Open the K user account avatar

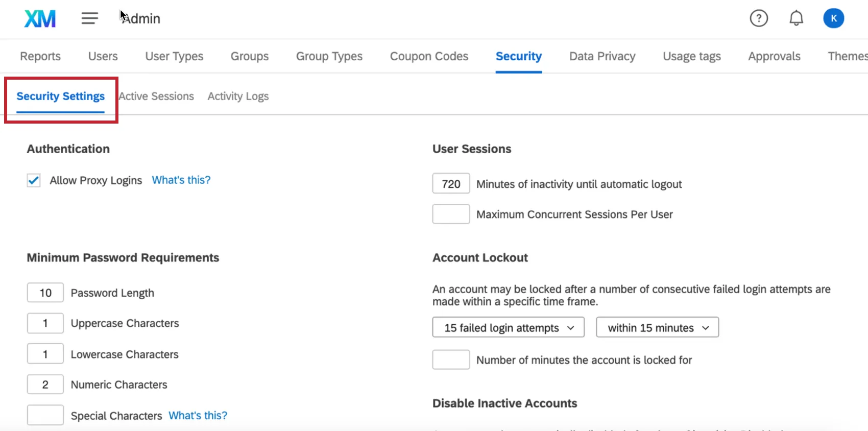(833, 19)
